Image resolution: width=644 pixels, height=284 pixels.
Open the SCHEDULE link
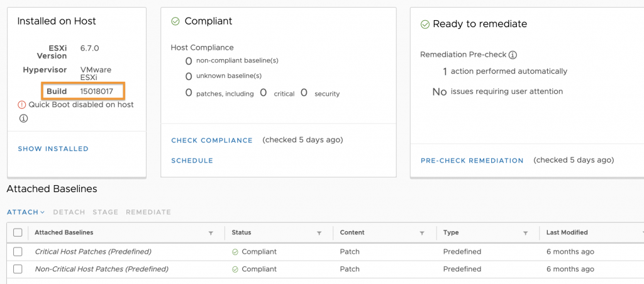[192, 161]
